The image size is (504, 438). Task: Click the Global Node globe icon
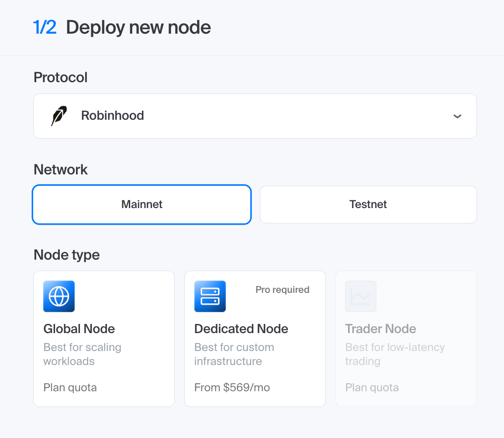coord(59,296)
